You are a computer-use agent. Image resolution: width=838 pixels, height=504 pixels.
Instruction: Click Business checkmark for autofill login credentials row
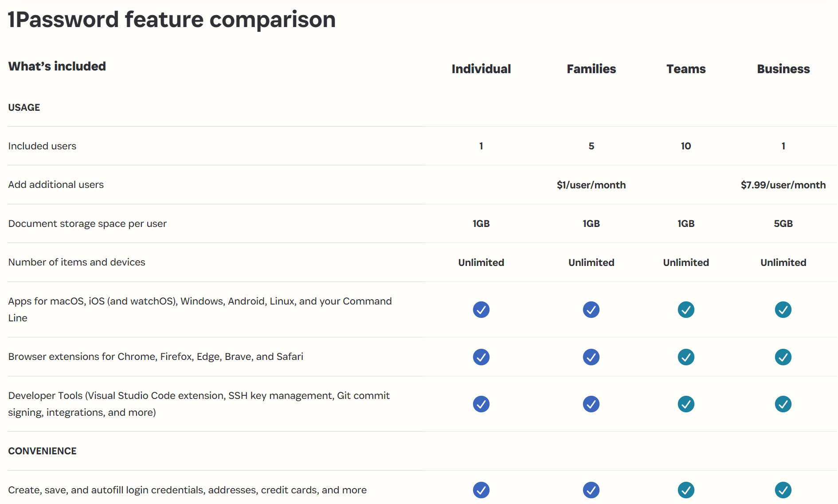[x=783, y=490]
